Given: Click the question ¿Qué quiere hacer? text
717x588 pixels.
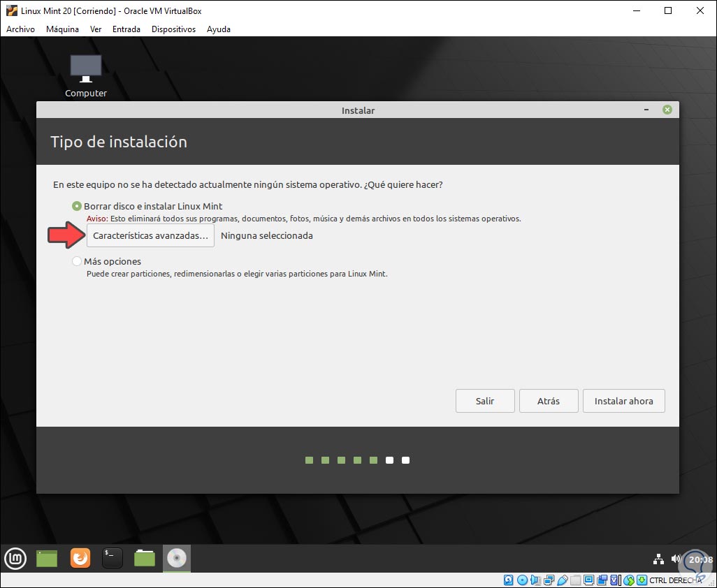Looking at the screenshot, I should click(403, 184).
